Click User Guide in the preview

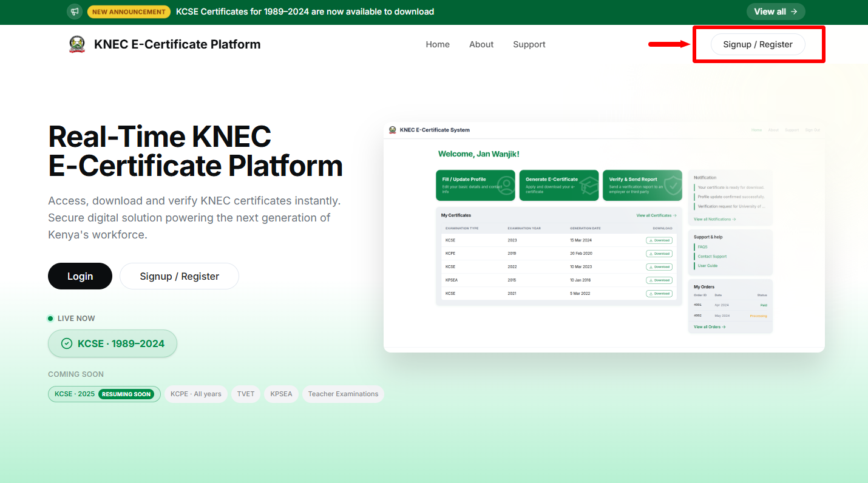708,266
